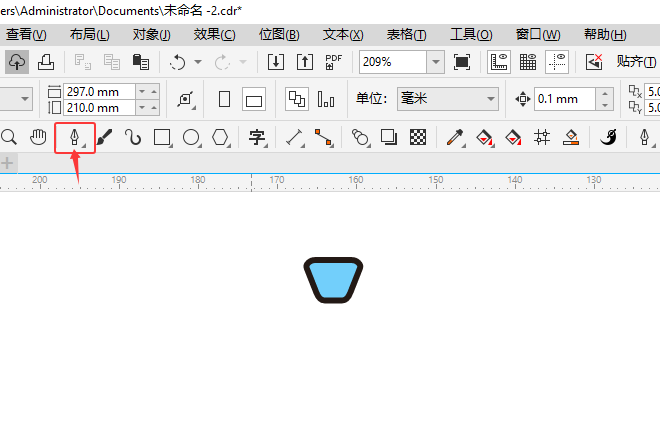The image size is (660, 430).
Task: Publish to PDF icon
Action: (333, 62)
